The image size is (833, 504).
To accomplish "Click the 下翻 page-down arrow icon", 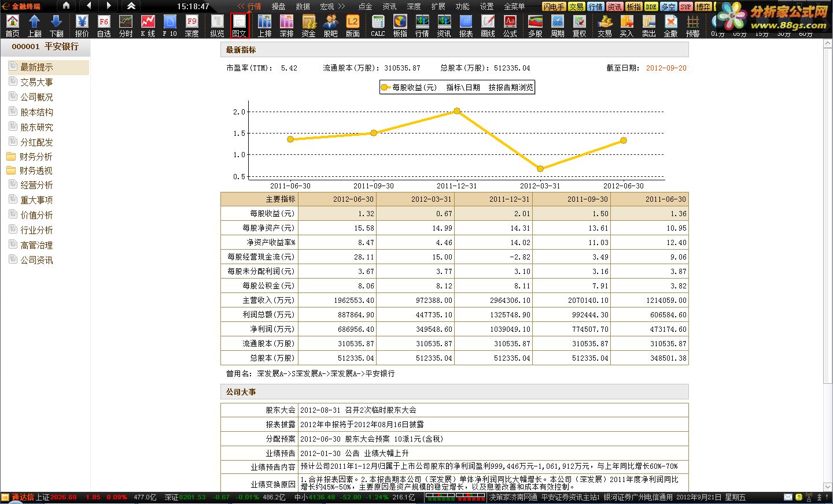I will pos(56,25).
